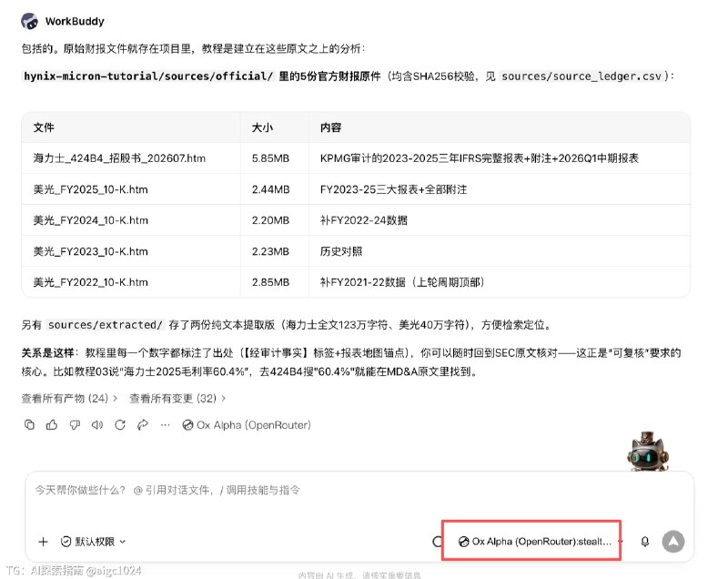Give the reply a thumbs up

[x=52, y=425]
